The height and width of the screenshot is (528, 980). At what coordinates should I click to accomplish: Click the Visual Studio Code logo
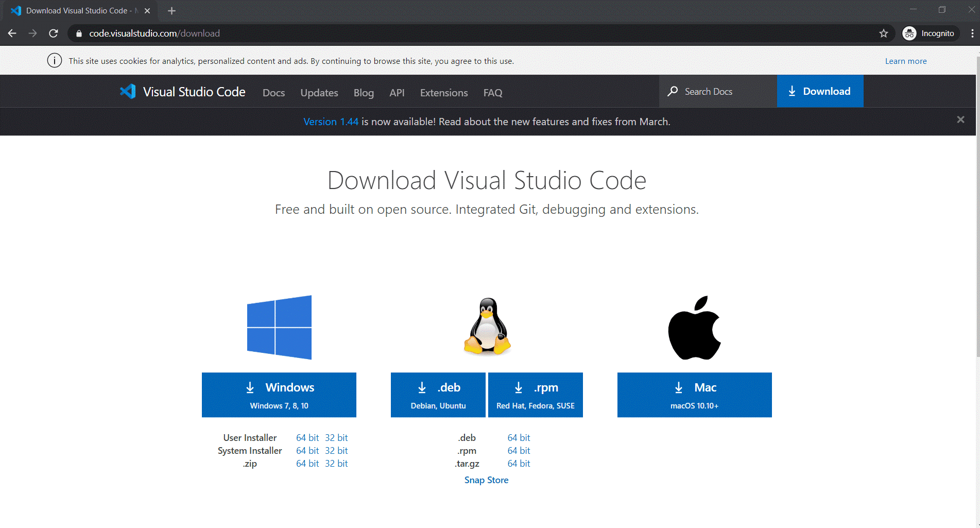pyautogui.click(x=127, y=91)
